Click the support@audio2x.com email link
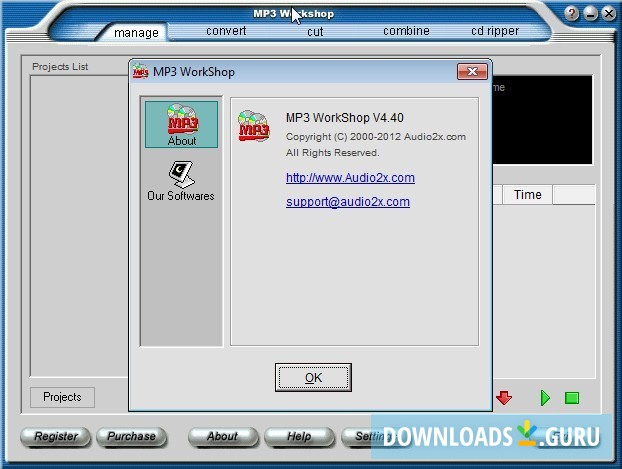Image resolution: width=622 pixels, height=469 pixels. 348,202
